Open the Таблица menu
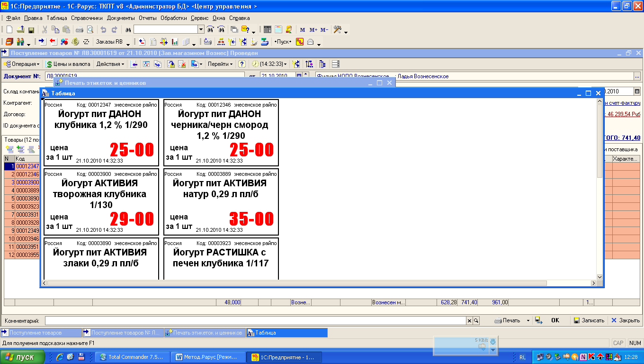Screen dimensions: 644x364 click(x=57, y=18)
